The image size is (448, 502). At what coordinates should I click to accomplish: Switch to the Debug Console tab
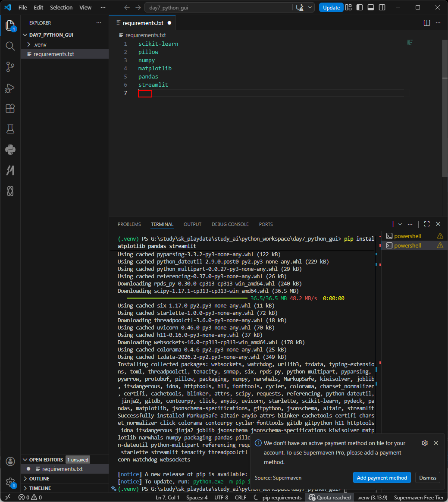[230, 224]
